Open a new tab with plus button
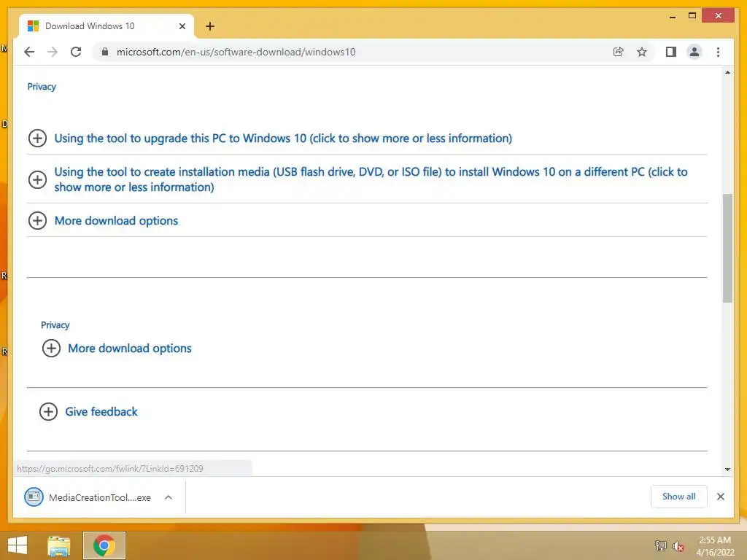Image resolution: width=747 pixels, height=560 pixels. pos(209,26)
